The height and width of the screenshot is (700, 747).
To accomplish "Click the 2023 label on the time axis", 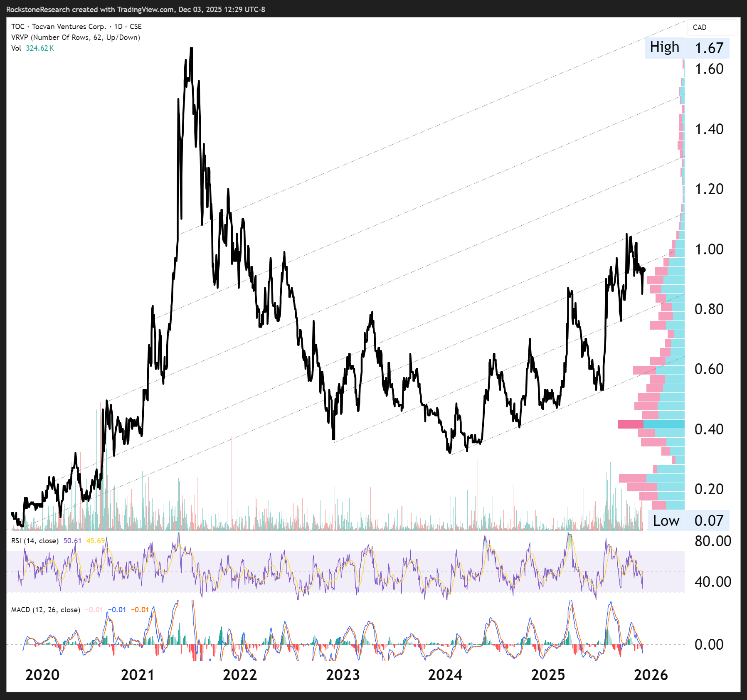I will (x=343, y=675).
